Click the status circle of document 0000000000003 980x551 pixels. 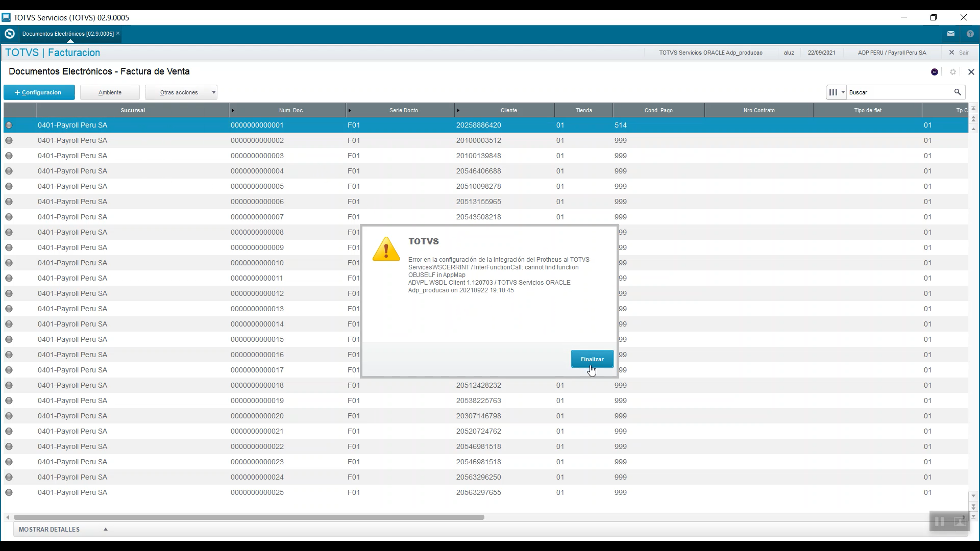[9, 156]
